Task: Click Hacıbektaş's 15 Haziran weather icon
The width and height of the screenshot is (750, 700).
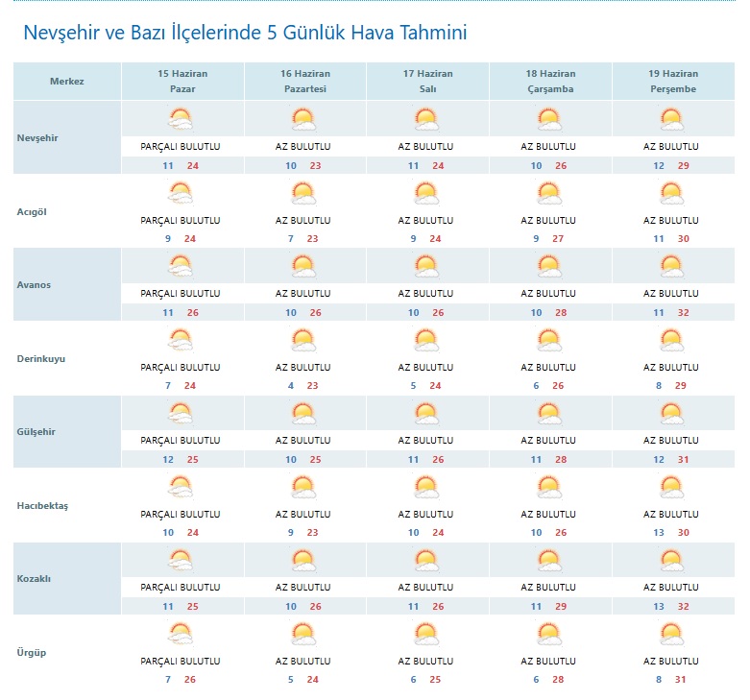Action: pos(181,487)
